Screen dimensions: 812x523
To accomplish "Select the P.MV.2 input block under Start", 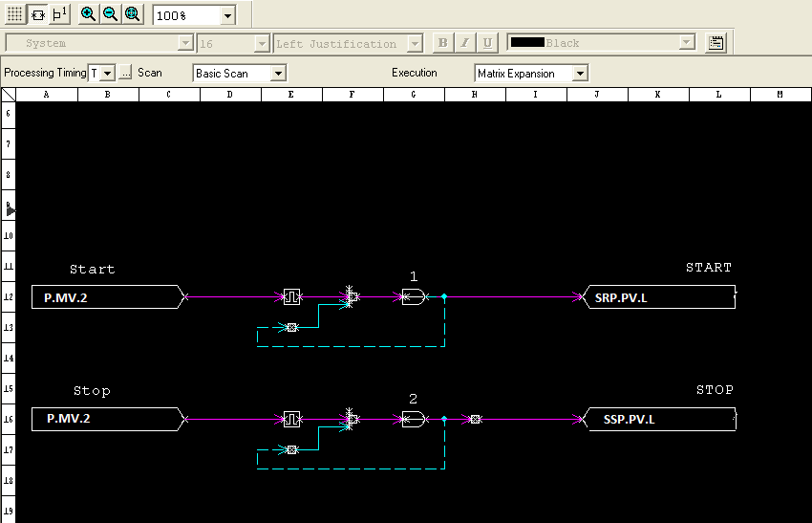I will pyautogui.click(x=108, y=297).
